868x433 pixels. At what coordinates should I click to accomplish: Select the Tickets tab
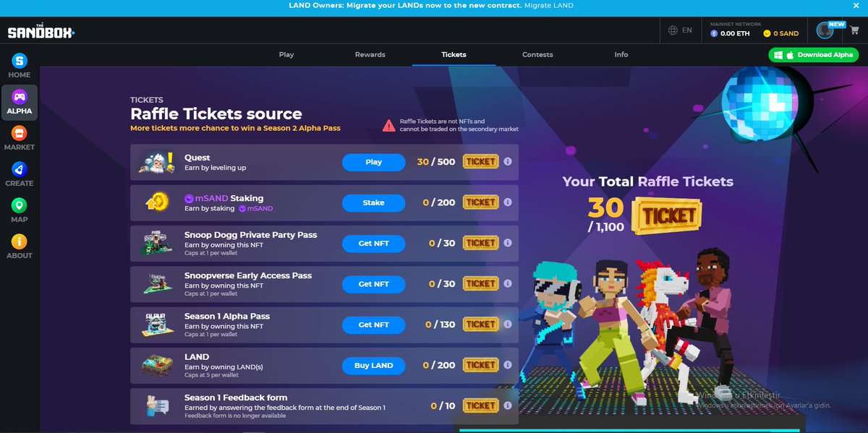[454, 54]
